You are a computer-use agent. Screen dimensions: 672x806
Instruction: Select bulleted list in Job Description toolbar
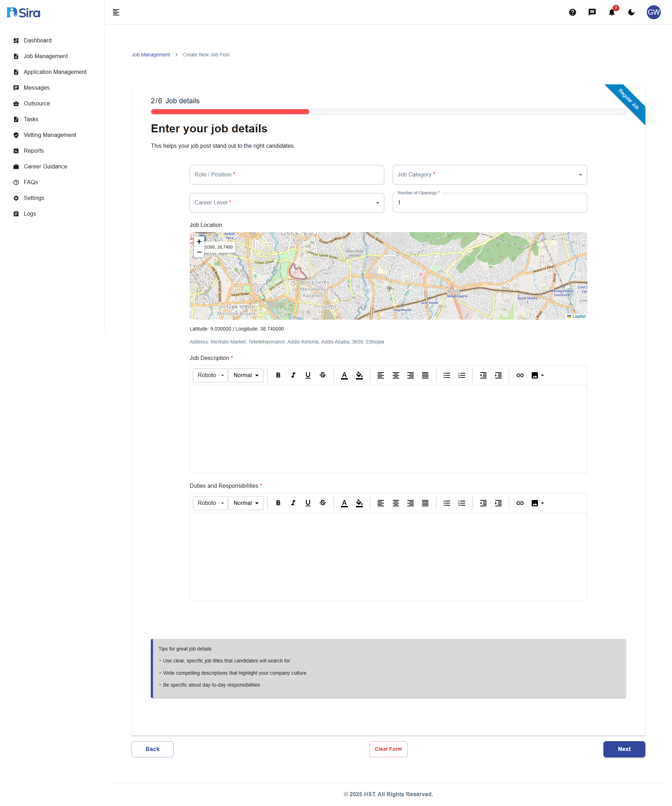(x=447, y=375)
